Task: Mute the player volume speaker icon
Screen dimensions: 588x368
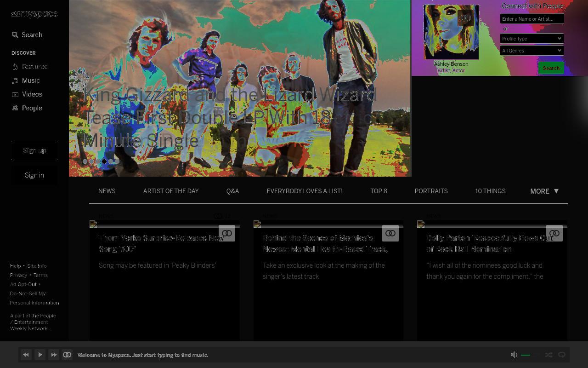Action: click(514, 355)
